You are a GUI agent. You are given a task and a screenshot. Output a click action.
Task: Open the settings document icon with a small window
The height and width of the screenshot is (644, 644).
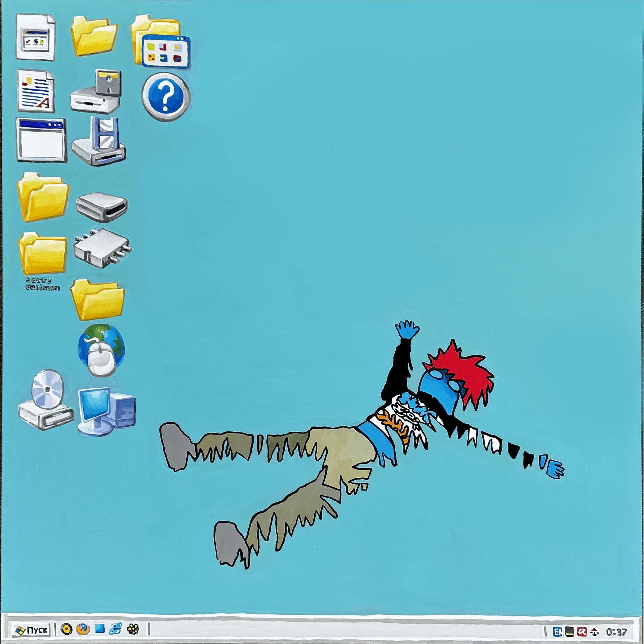pyautogui.click(x=36, y=37)
